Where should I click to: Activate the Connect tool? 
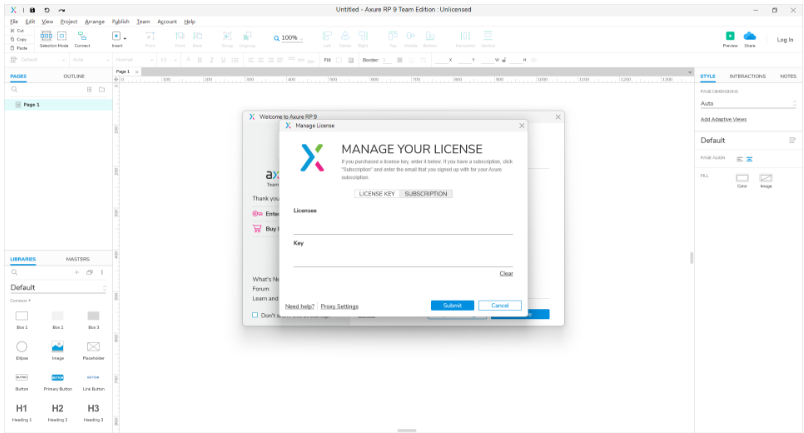[x=82, y=38]
